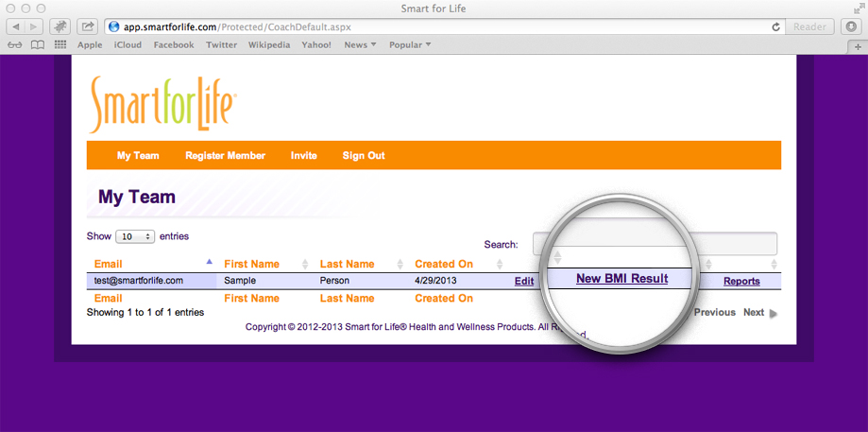Open the Twitter bookmark
The height and width of the screenshot is (432, 868).
point(221,44)
